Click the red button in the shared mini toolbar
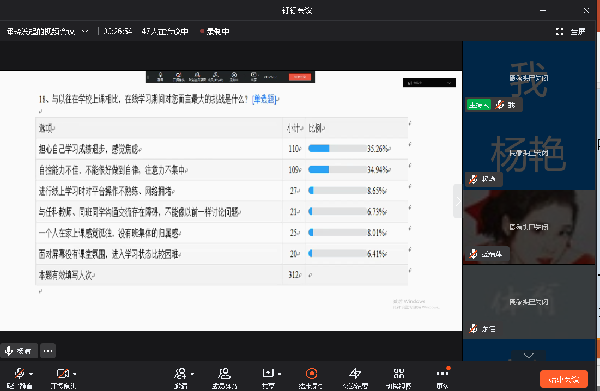The width and height of the screenshot is (600, 391). (300, 77)
